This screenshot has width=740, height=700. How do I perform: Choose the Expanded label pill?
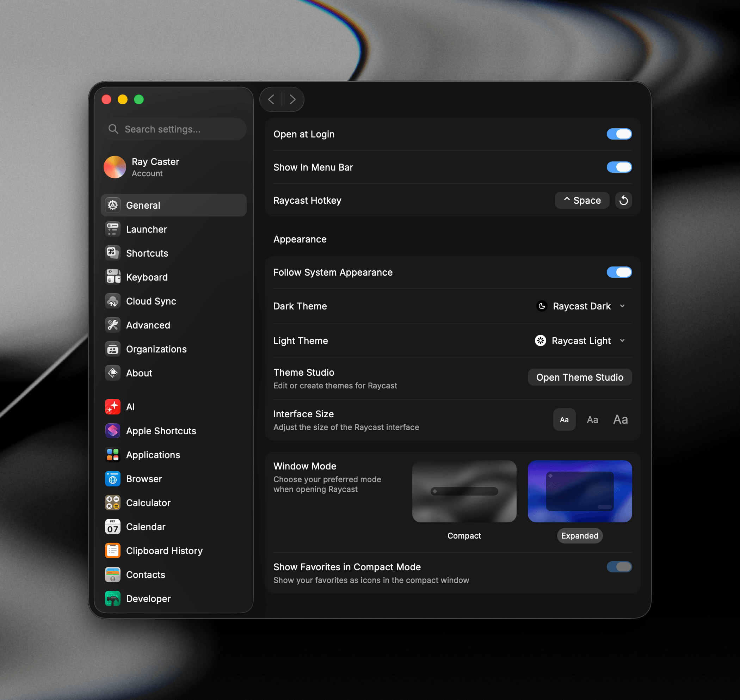coord(580,535)
